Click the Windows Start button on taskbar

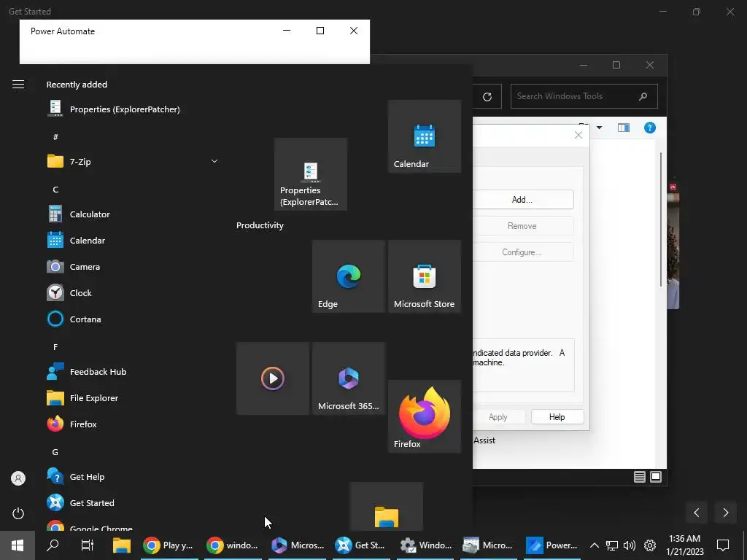click(x=18, y=545)
